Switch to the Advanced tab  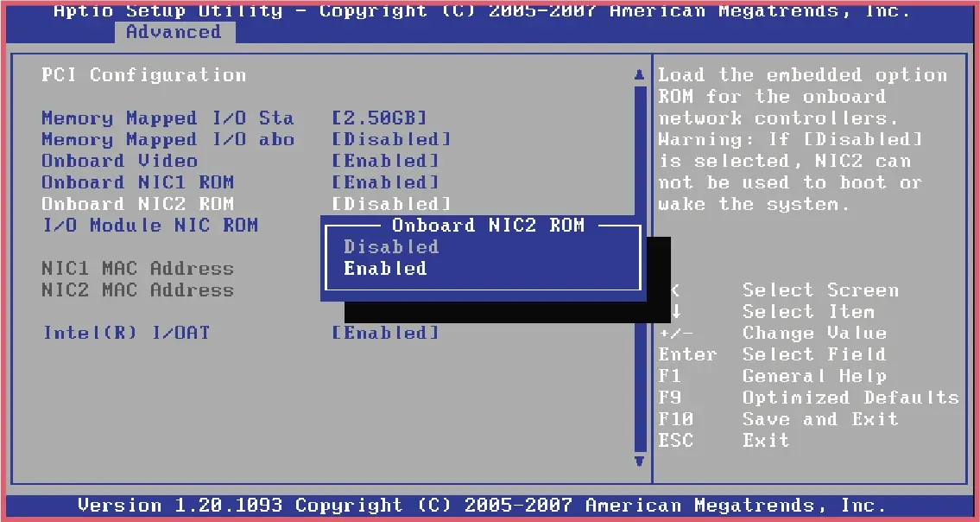pos(173,32)
